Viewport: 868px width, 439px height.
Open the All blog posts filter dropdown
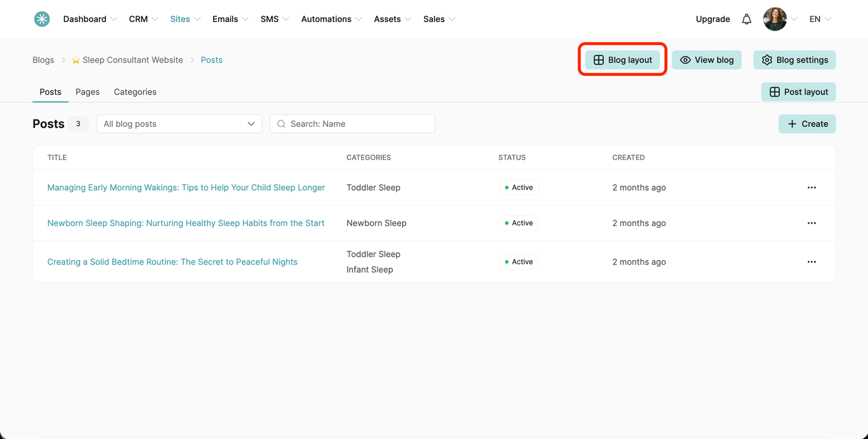pyautogui.click(x=179, y=124)
